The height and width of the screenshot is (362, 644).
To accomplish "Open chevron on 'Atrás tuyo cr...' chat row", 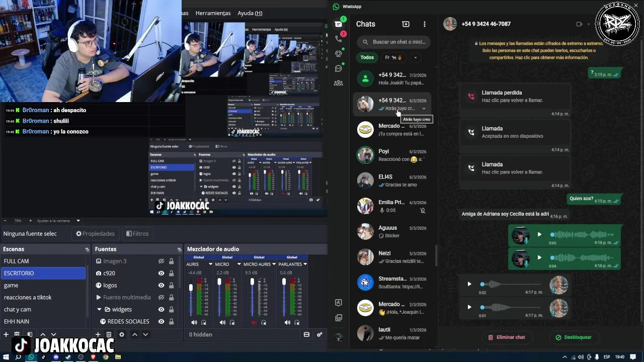I will coord(424,109).
